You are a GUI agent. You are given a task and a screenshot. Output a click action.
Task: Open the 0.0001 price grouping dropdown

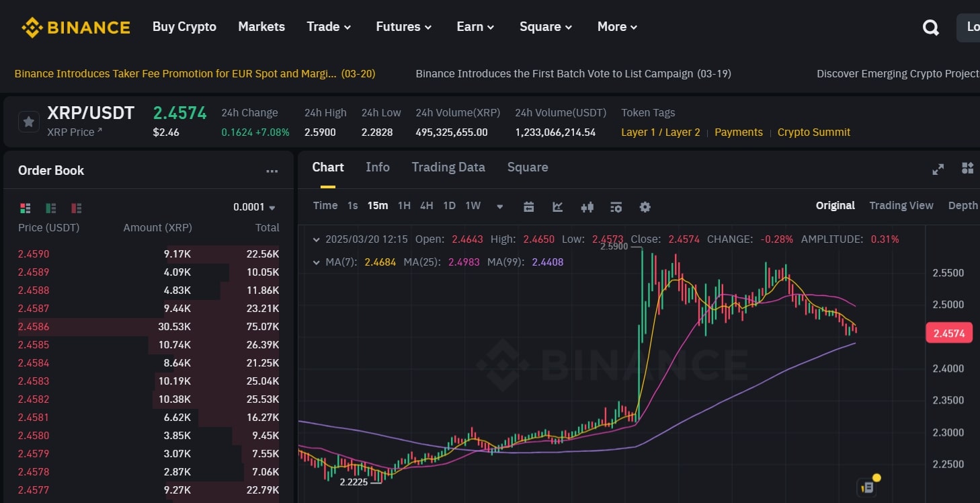tap(254, 207)
